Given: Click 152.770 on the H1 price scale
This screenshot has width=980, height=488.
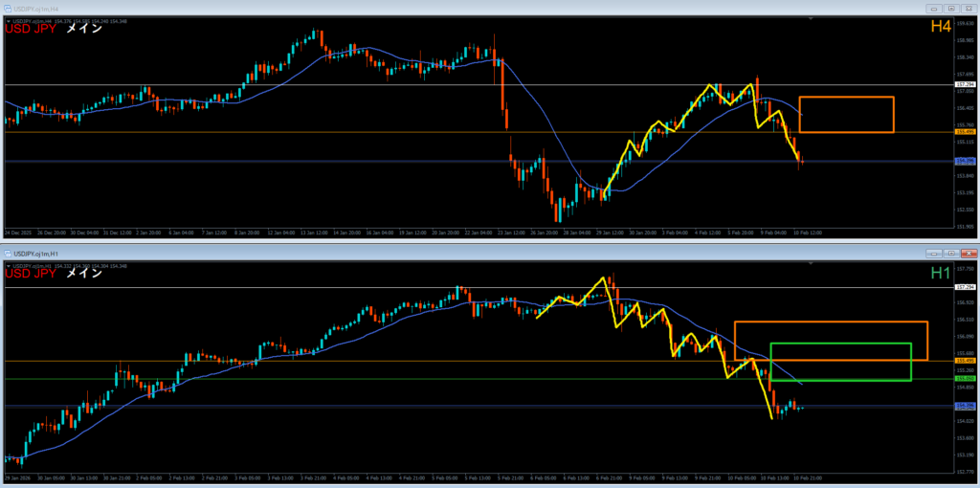Looking at the screenshot, I should pyautogui.click(x=965, y=471).
